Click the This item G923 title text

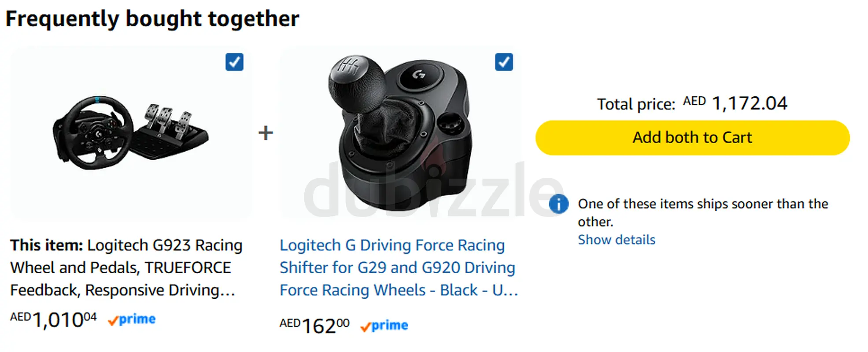[x=126, y=268]
